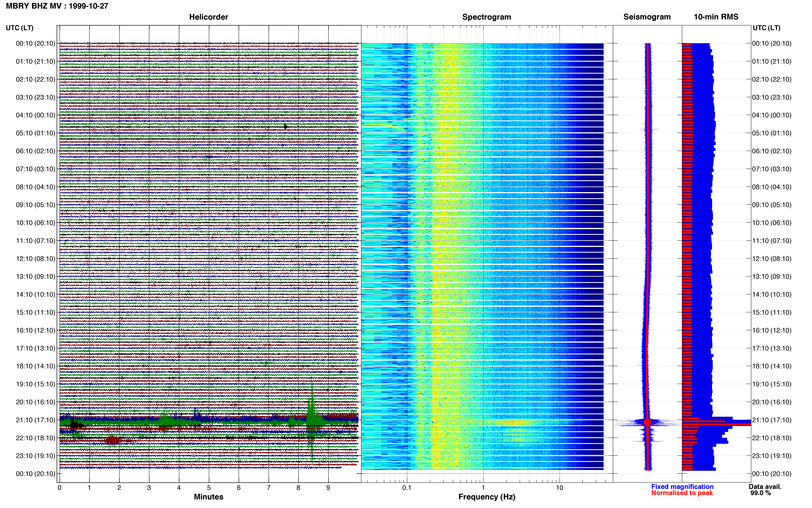Click left time label '09:10 (05:10)'
812x508 pixels.
pos(36,205)
